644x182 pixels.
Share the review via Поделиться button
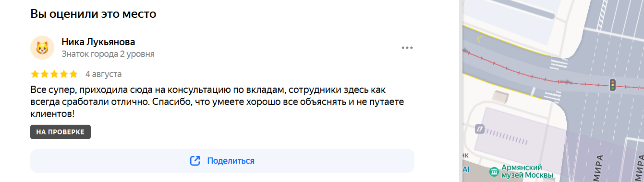[222, 161]
